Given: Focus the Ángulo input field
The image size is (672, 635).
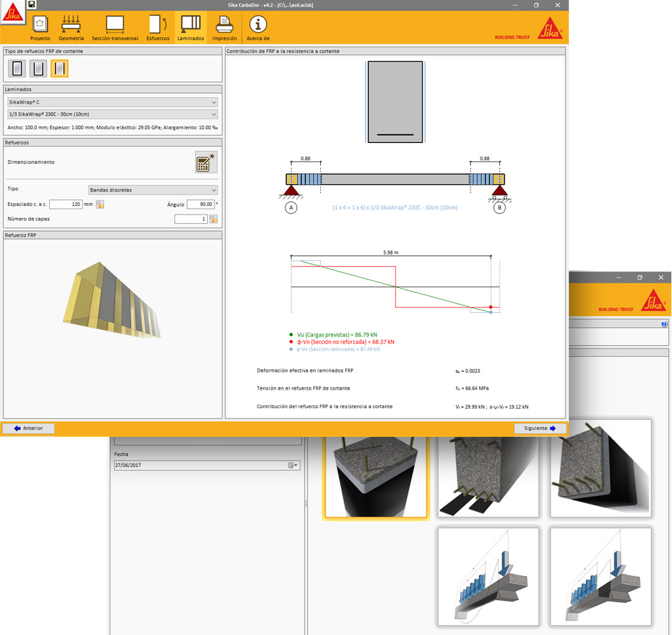Looking at the screenshot, I should click(x=201, y=205).
